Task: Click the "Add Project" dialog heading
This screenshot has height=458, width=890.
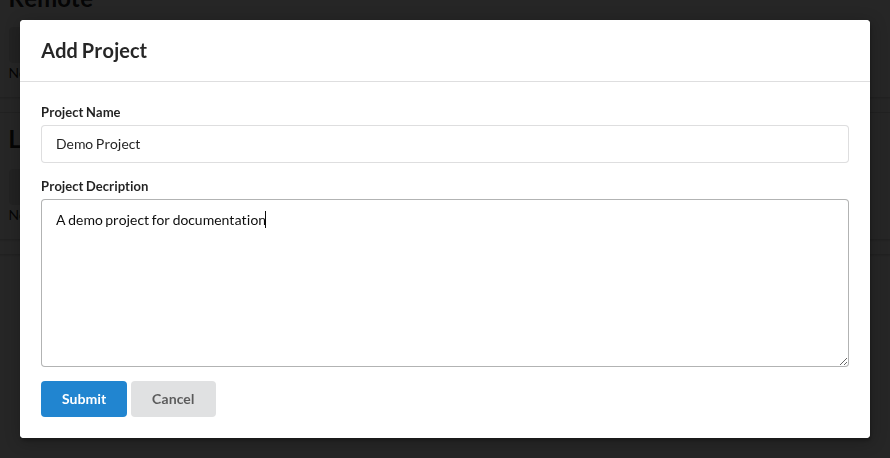Action: pyautogui.click(x=94, y=51)
